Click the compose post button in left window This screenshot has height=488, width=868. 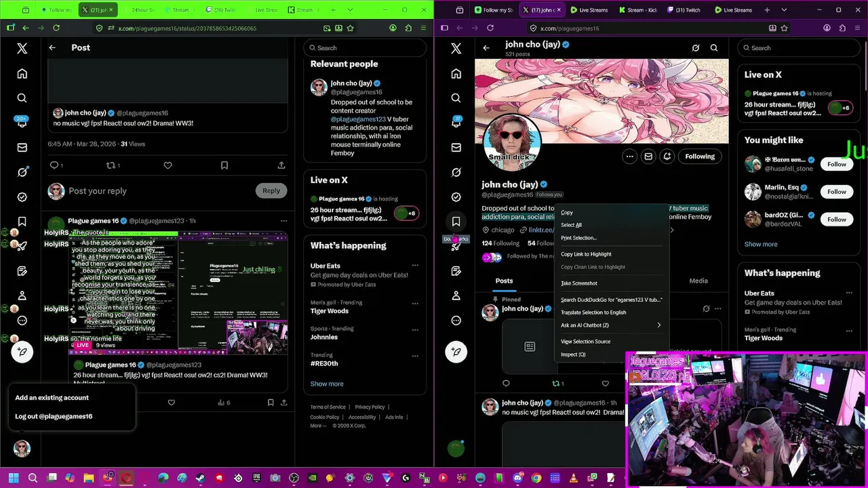tap(22, 352)
